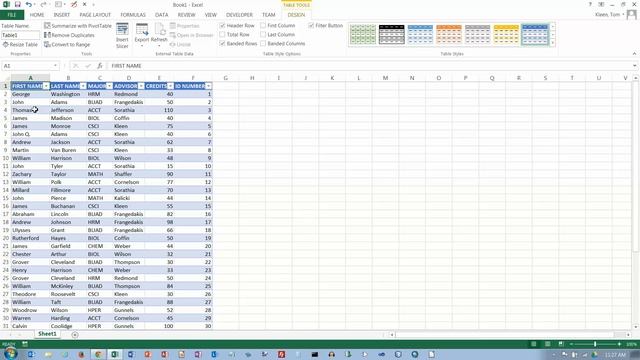Screen dimensions: 640x360
Task: Click the Remove Duplicates tool
Action: (69, 35)
